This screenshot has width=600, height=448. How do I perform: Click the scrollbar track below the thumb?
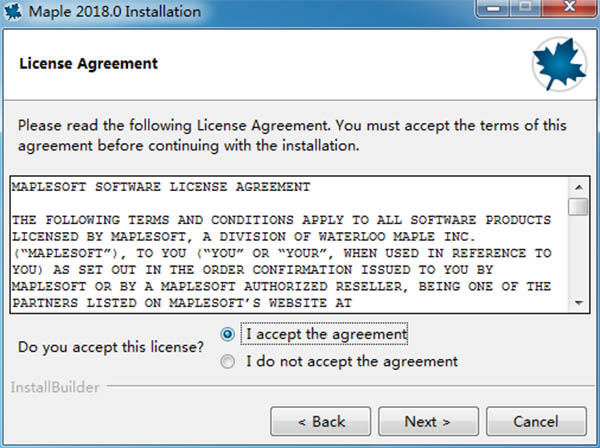tap(579, 255)
